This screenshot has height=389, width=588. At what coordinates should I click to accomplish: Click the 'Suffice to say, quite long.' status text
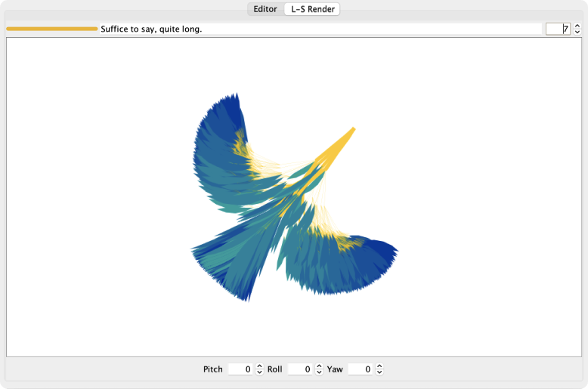[x=151, y=29]
